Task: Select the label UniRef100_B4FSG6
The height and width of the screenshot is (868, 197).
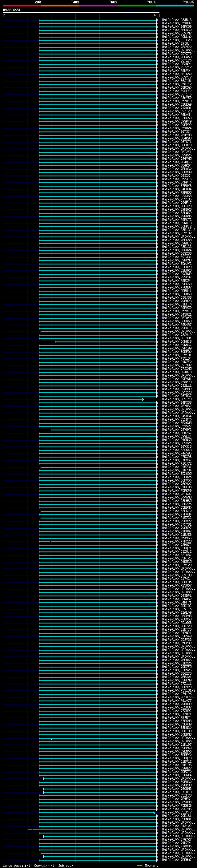Action: 177,403
